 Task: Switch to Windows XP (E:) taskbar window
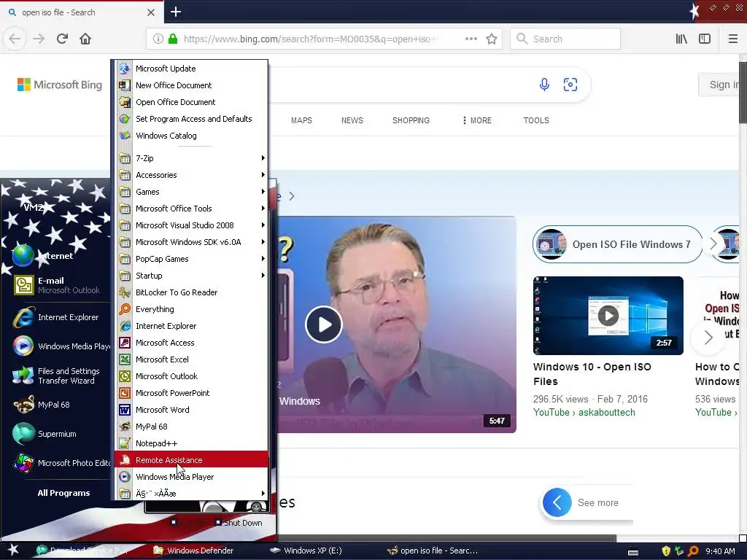click(x=306, y=551)
